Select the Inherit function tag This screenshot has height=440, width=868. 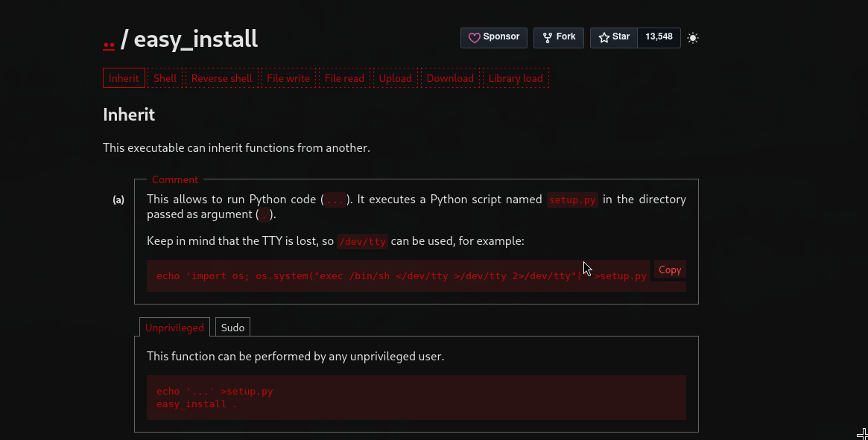(x=124, y=78)
